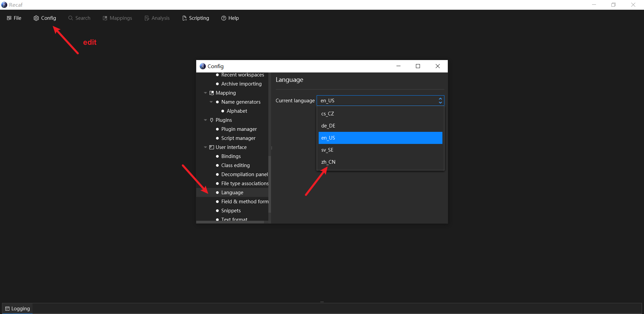Viewport: 644px width, 314px height.
Task: Click the File menu grid icon
Action: [x=9, y=18]
